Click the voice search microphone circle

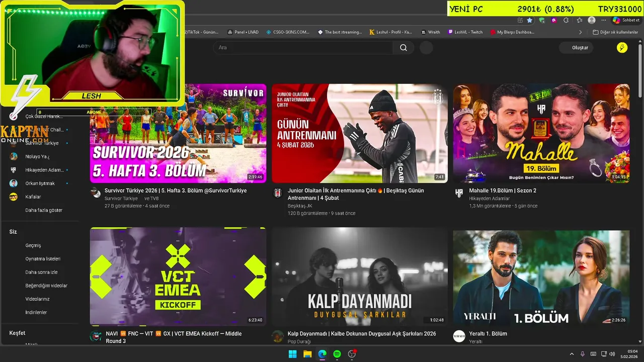(426, 48)
